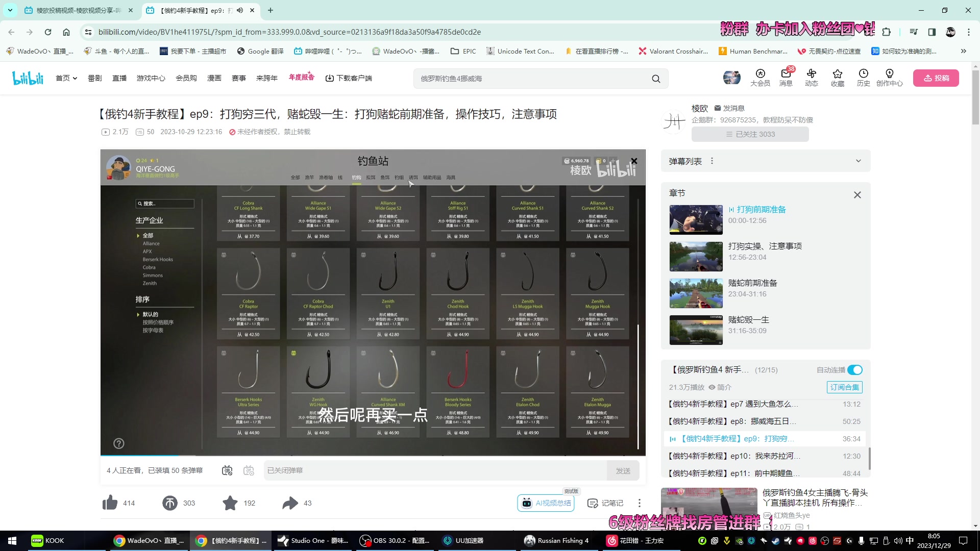The height and width of the screenshot is (551, 980).
Task: Open the 大会员 icon
Action: (x=760, y=78)
